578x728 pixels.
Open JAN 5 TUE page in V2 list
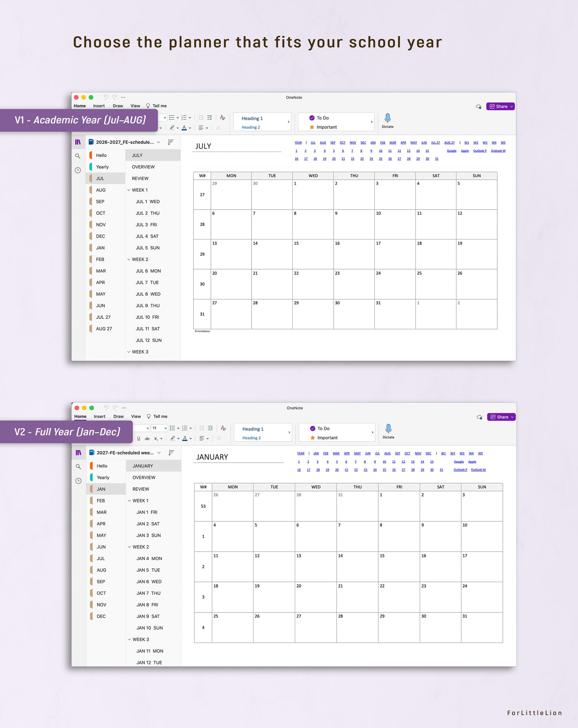click(148, 570)
